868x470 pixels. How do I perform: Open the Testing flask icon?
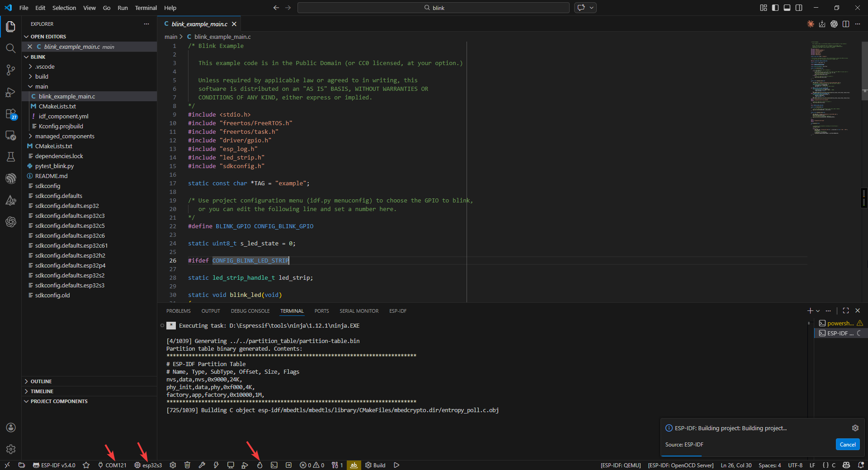point(11,157)
